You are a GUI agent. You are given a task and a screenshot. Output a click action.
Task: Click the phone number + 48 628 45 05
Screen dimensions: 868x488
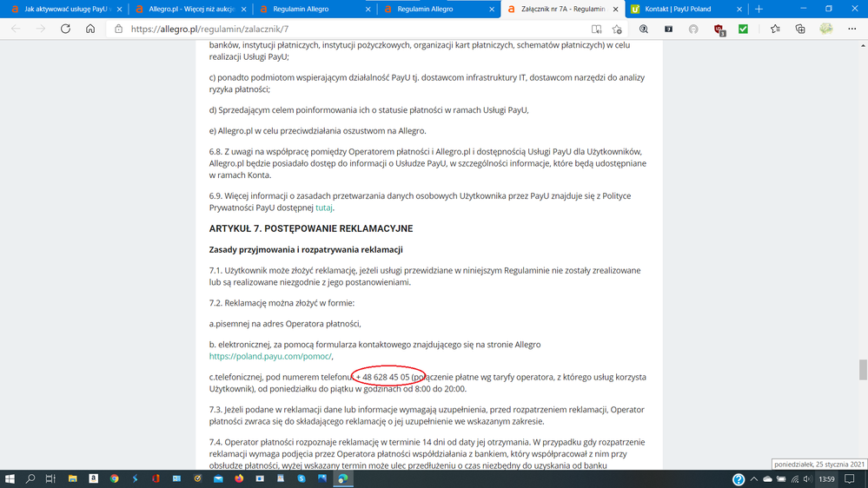[382, 377]
